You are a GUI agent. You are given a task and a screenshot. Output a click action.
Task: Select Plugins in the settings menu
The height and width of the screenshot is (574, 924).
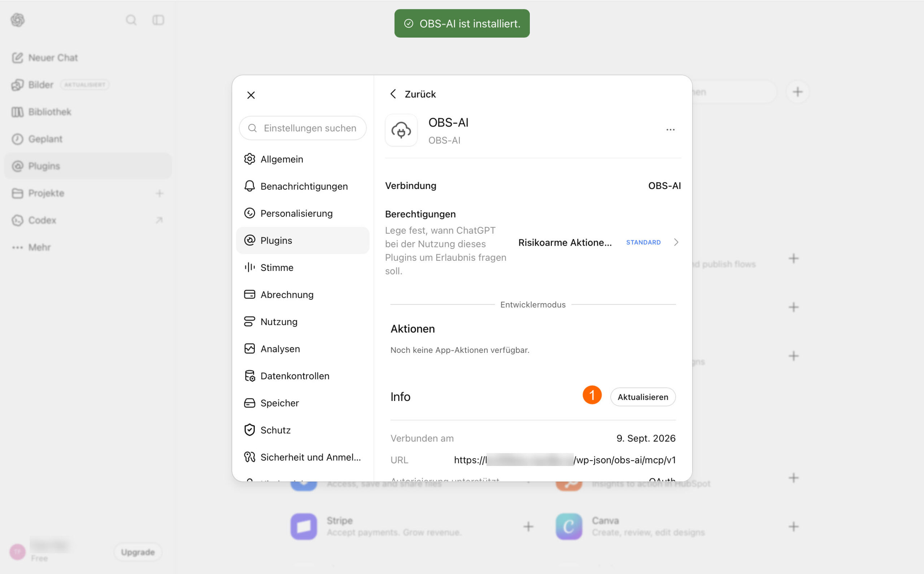point(303,240)
